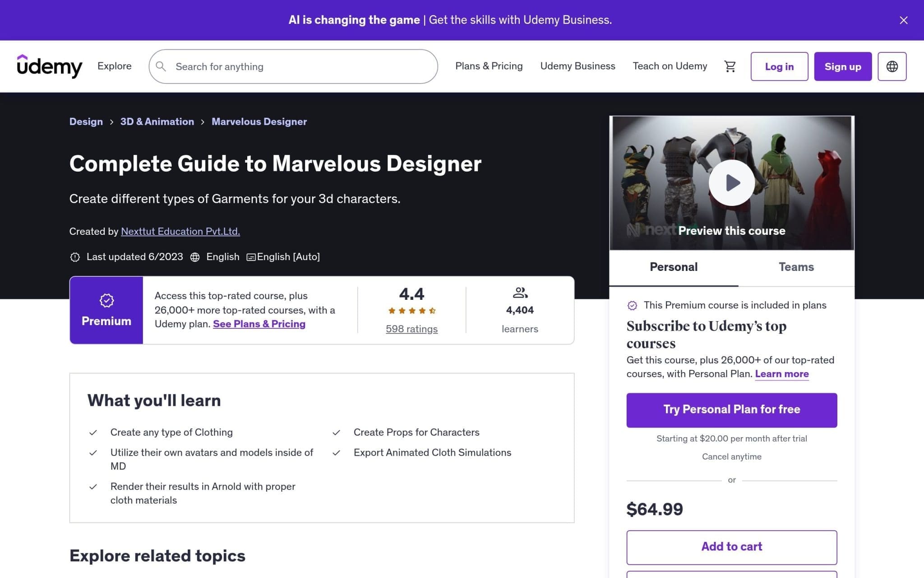The width and height of the screenshot is (924, 578).
Task: Click the Log in button
Action: coord(779,66)
